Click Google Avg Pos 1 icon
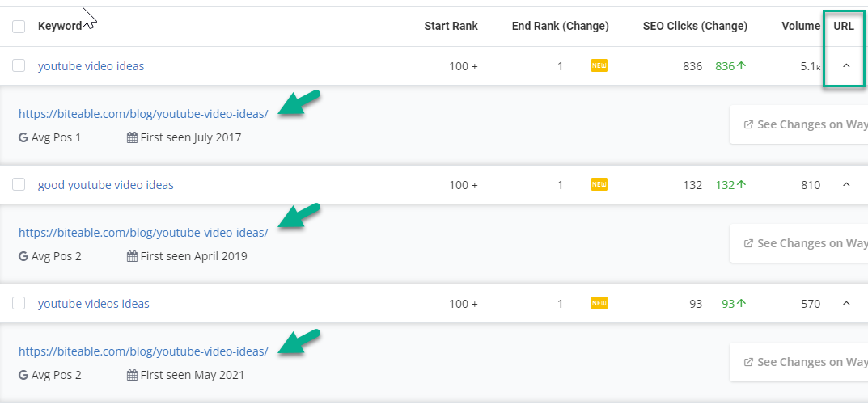 23,137
